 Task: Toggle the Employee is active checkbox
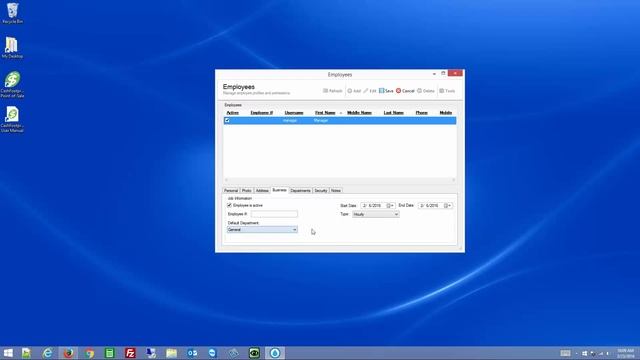[229, 205]
